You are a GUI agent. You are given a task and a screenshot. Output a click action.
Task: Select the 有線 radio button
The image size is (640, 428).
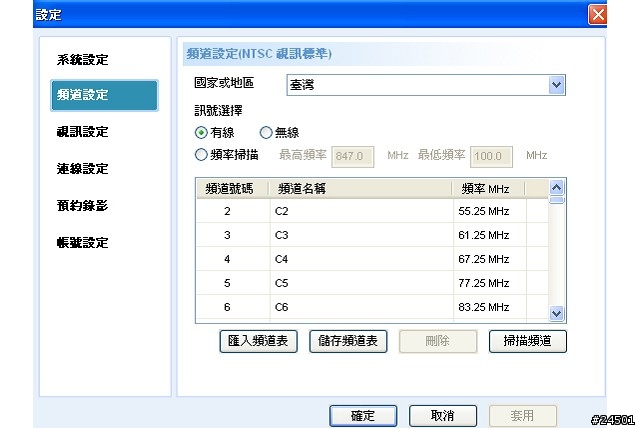pyautogui.click(x=201, y=133)
